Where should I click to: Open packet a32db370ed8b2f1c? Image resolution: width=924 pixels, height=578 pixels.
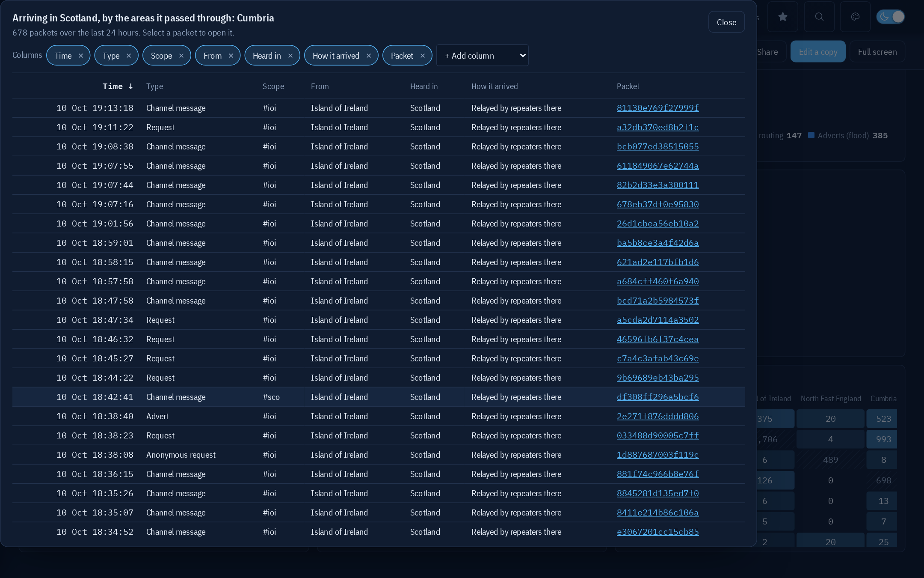point(657,127)
